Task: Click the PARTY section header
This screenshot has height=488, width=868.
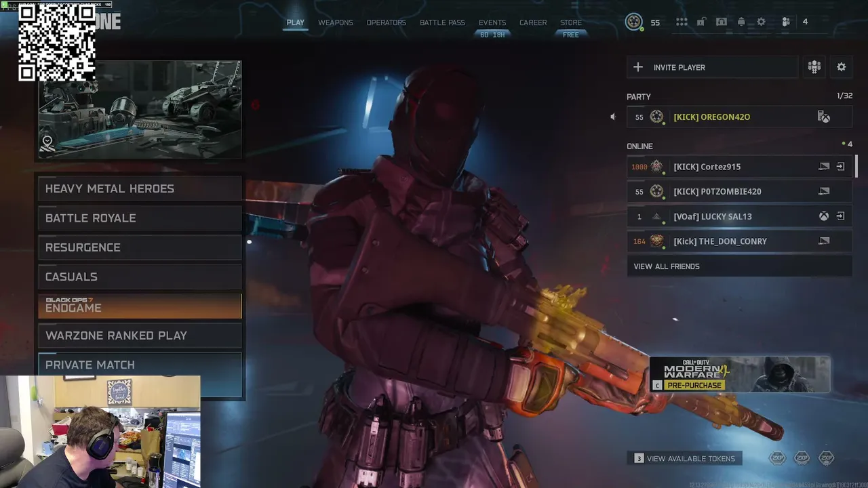Action: tap(639, 97)
